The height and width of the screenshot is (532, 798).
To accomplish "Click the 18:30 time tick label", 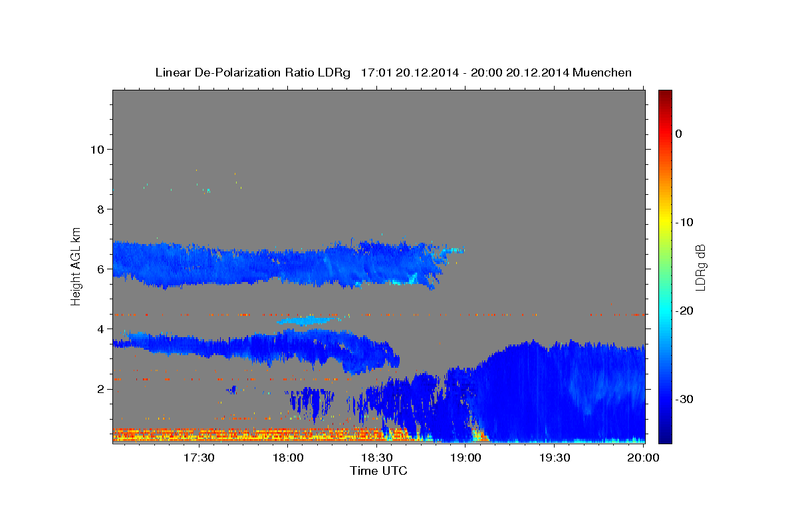I will pyautogui.click(x=376, y=458).
